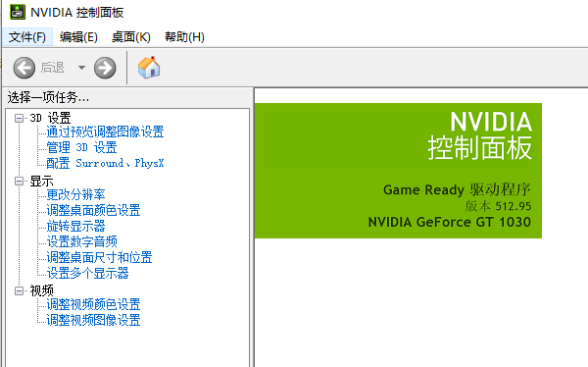
Task: Open the 文件(F) menu
Action: [x=27, y=37]
